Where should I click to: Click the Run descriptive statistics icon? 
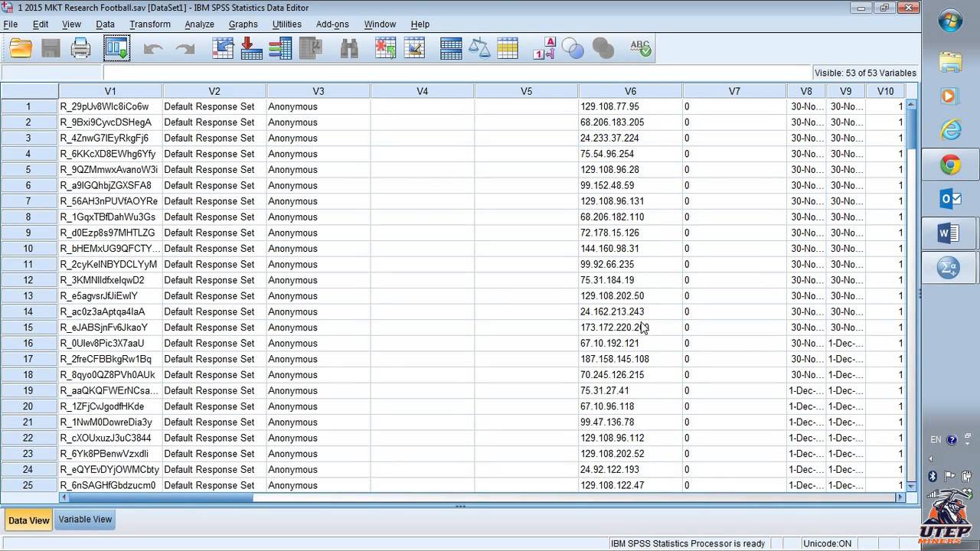coord(310,48)
